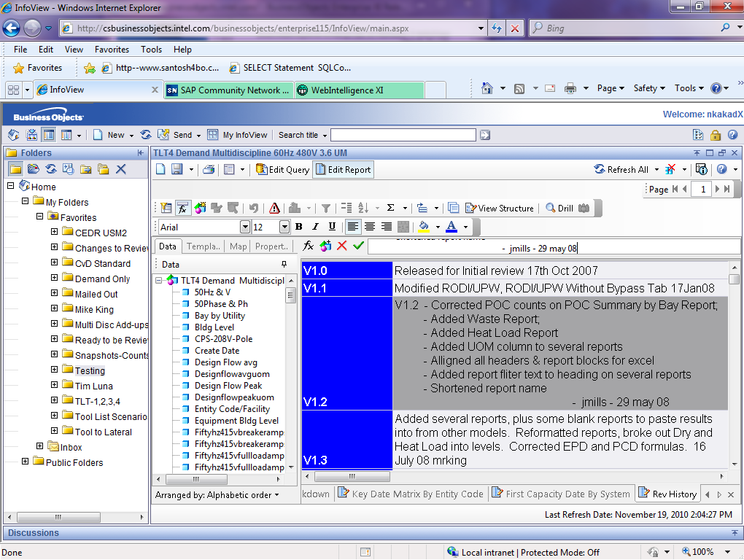Image resolution: width=744 pixels, height=560 pixels.
Task: Open My InfoView
Action: coord(237,135)
